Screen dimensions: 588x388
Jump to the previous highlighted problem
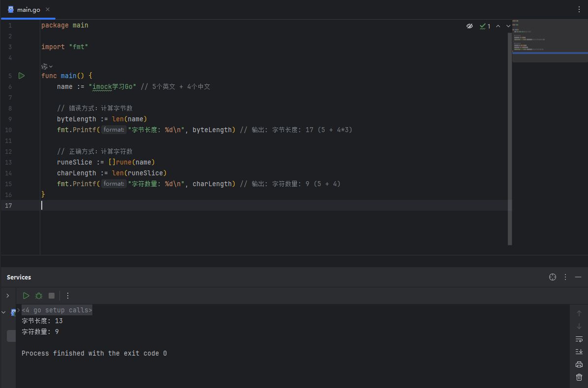(498, 26)
